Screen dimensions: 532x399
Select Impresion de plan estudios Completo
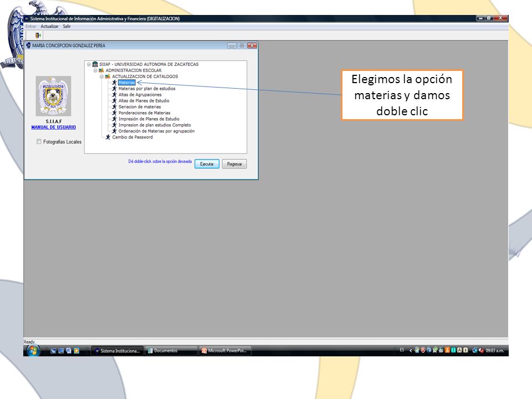pos(155,125)
